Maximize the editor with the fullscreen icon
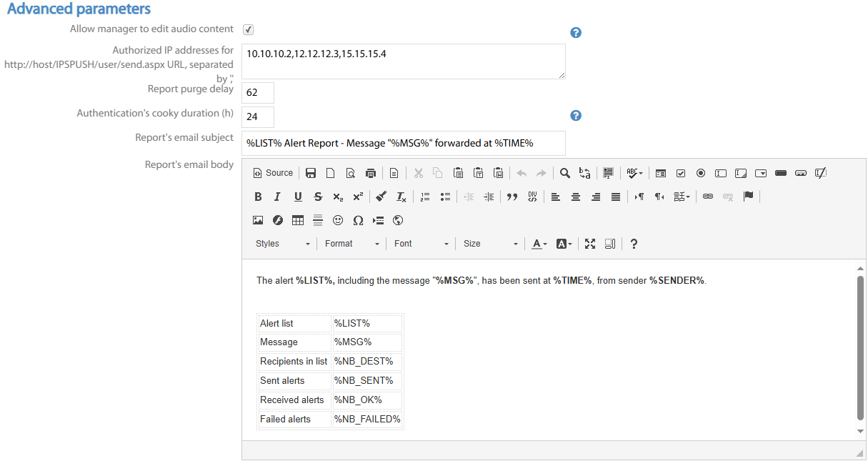The height and width of the screenshot is (461, 868). tap(590, 244)
